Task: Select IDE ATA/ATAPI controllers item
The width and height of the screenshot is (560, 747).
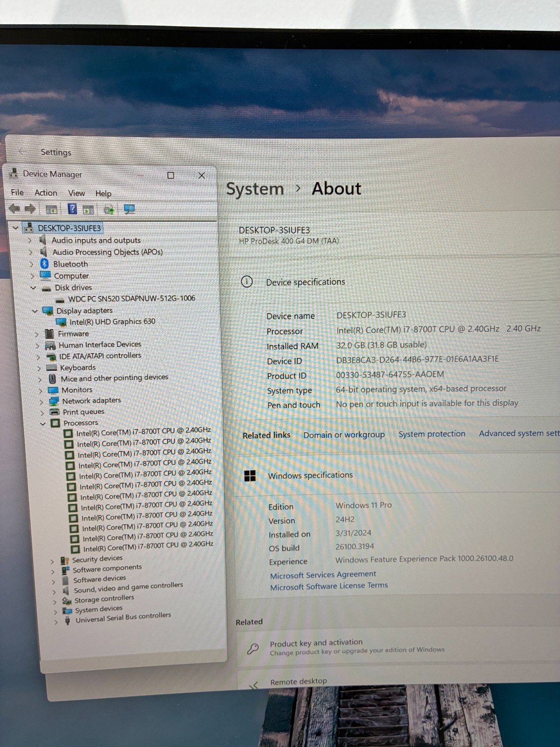Action: 100,356
